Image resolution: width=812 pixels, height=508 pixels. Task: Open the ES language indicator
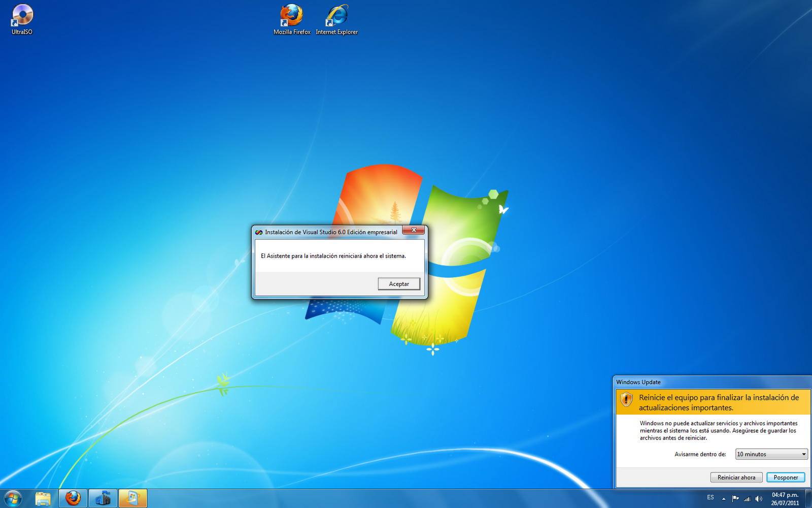tap(710, 497)
